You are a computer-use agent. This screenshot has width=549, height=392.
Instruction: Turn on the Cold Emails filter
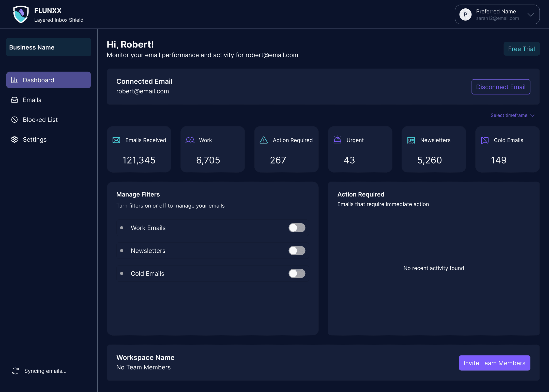click(297, 273)
